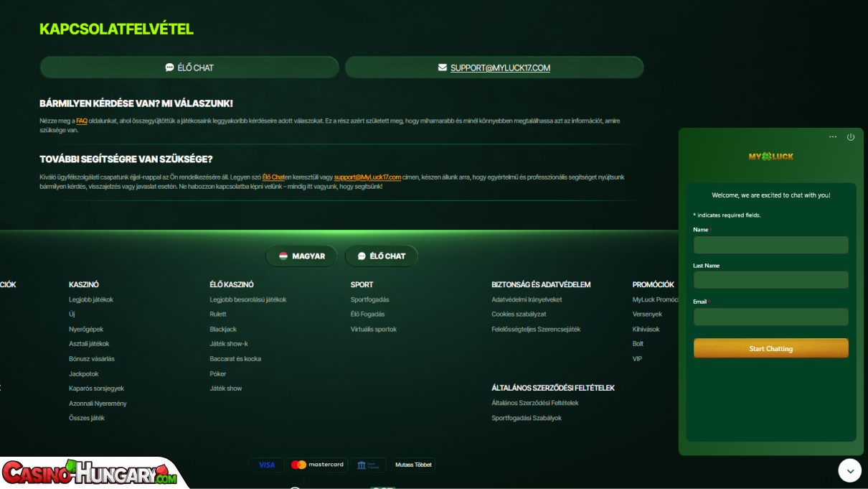Open the Sportfogadás footer link
This screenshot has width=868, height=489.
(369, 299)
